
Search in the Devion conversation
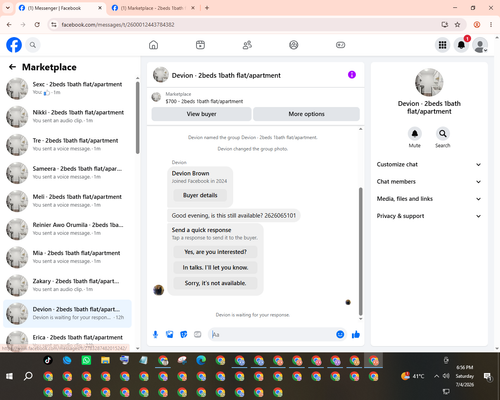tap(443, 134)
